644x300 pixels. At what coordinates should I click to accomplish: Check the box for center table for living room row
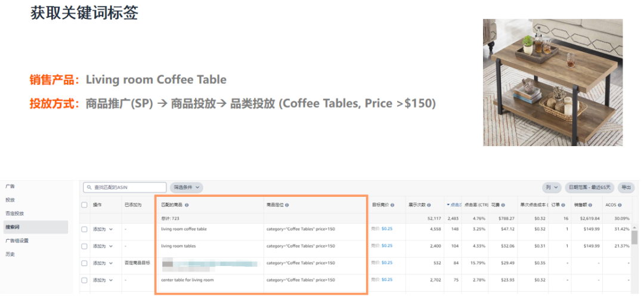pyautogui.click(x=84, y=280)
